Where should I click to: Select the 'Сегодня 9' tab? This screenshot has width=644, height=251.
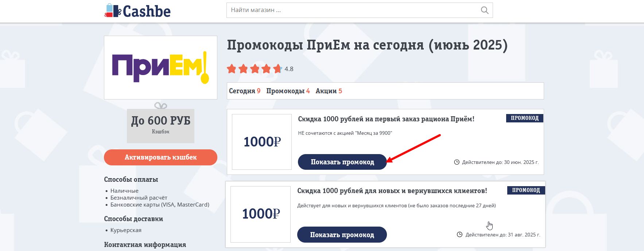(x=245, y=91)
